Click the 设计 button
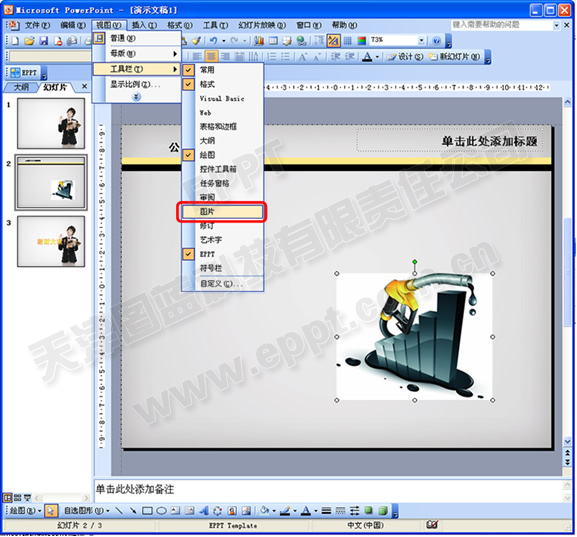Viewport: 577px width, 537px height. coord(404,57)
